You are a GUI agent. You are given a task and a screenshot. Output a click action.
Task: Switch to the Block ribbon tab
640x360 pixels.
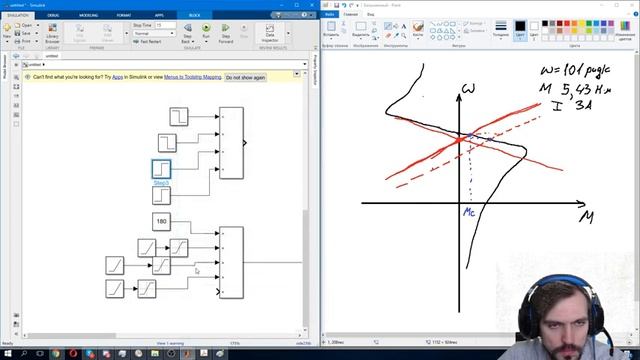(x=195, y=15)
